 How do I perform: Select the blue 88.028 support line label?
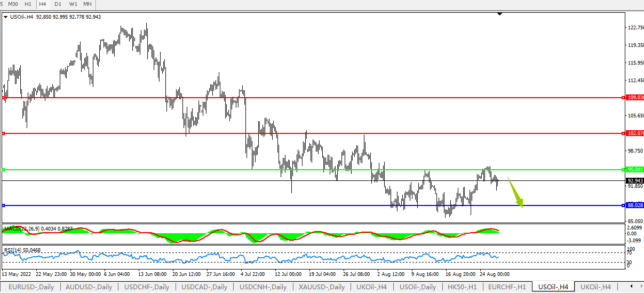pyautogui.click(x=634, y=205)
